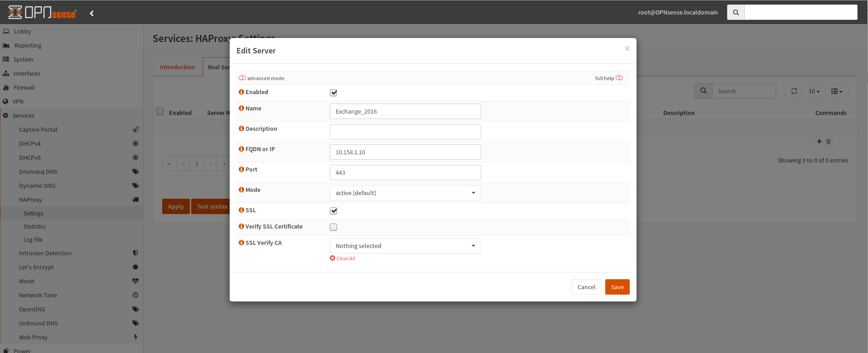
Task: Click the refresh icon in table toolbar
Action: 794,91
